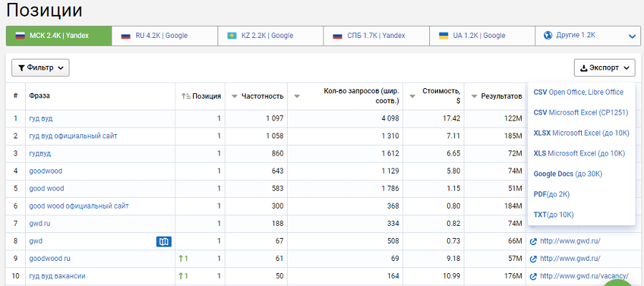Screen dimensions: 644x286
Task: Click the query count 4 098
Action: coord(390,118)
